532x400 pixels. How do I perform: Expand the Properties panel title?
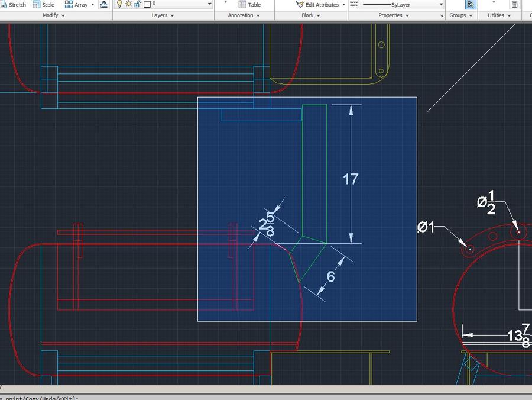coord(394,15)
